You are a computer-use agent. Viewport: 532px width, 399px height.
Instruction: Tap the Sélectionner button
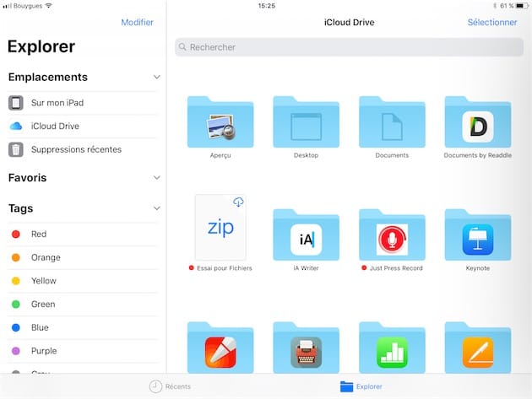[x=492, y=23]
